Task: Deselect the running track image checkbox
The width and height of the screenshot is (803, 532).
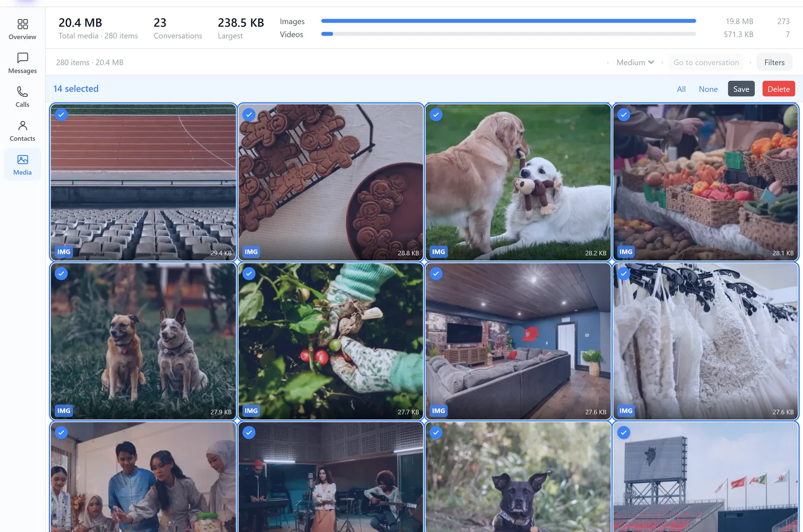Action: (x=61, y=115)
